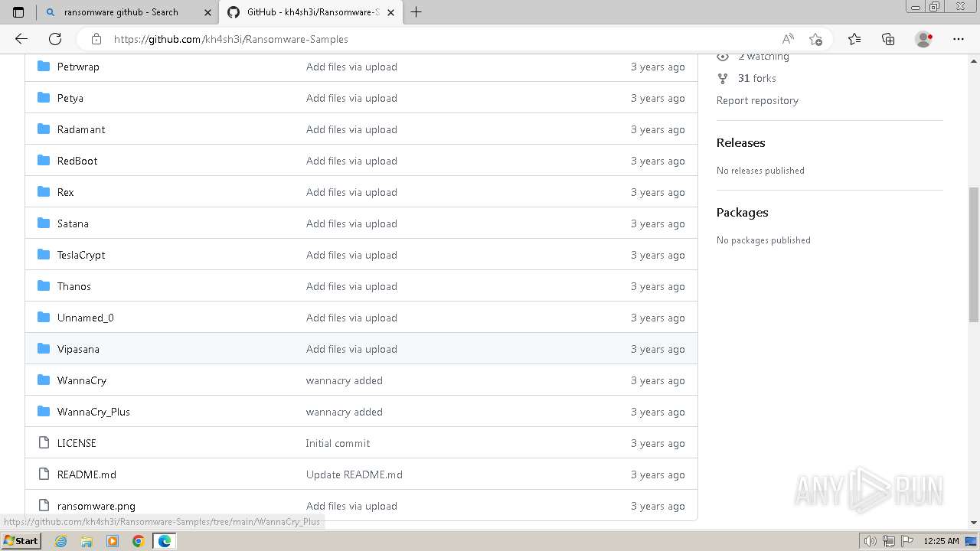Open the WannaCry_Plus folder link

[93, 412]
